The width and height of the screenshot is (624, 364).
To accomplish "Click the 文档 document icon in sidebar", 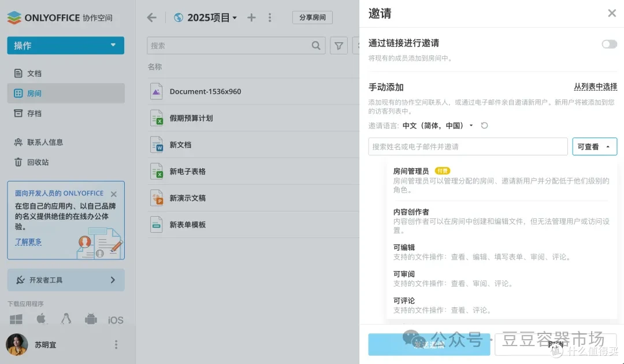I will [18, 73].
